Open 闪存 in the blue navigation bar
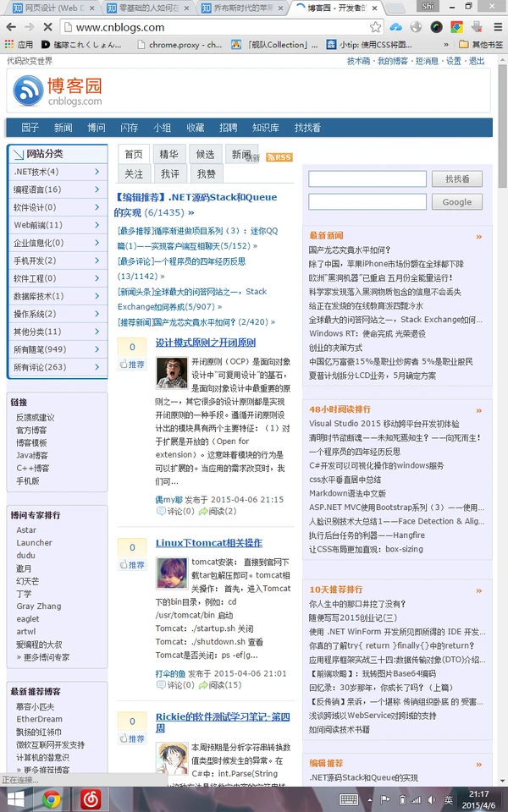 [x=129, y=128]
